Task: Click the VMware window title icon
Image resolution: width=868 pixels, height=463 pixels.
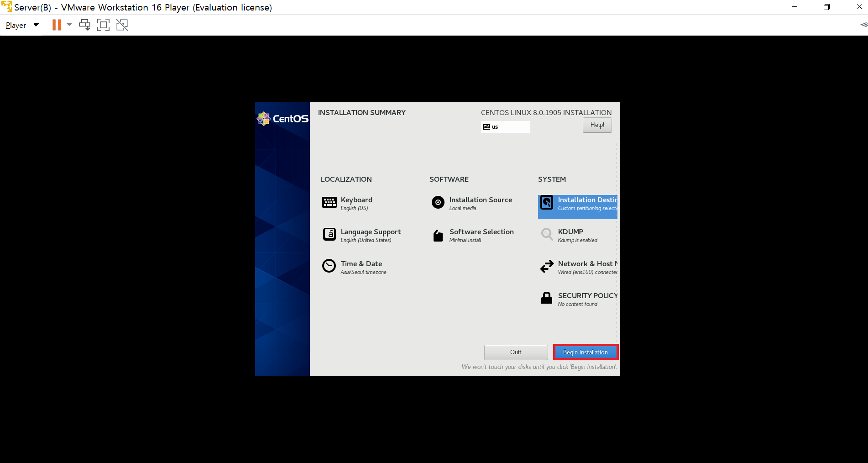Action: [x=6, y=6]
